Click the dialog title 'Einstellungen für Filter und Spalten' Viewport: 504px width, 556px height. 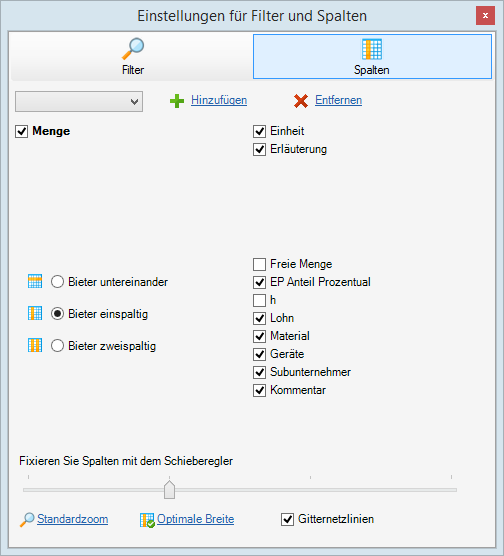click(252, 16)
